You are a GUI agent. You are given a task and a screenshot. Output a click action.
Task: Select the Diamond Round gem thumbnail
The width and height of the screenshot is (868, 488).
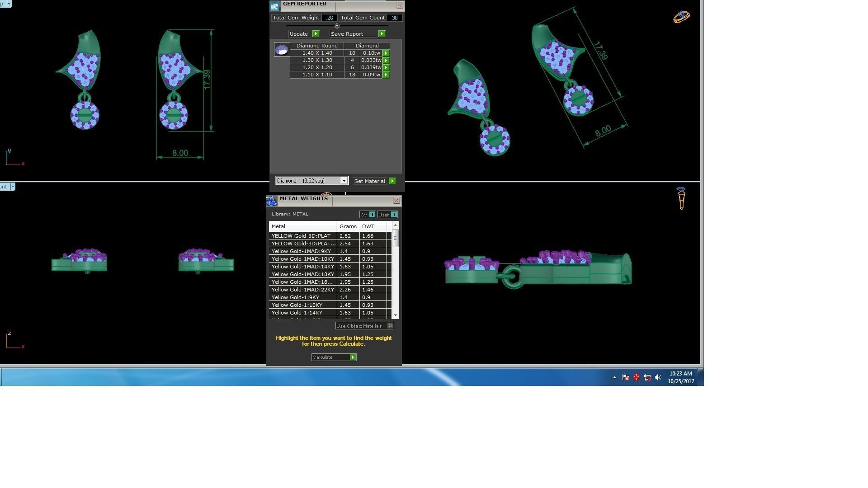(x=282, y=50)
